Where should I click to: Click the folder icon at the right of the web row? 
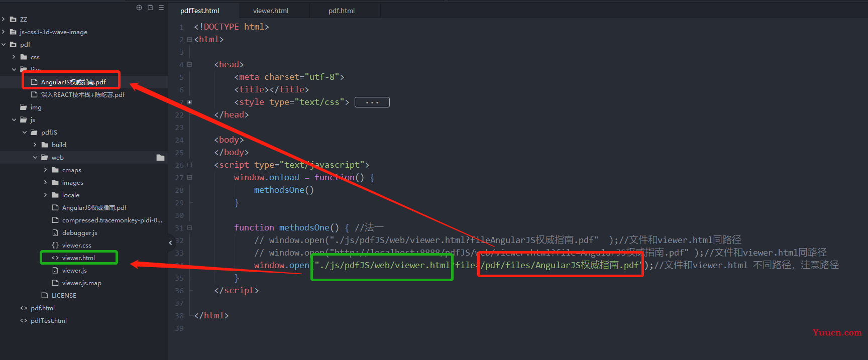pyautogui.click(x=161, y=158)
